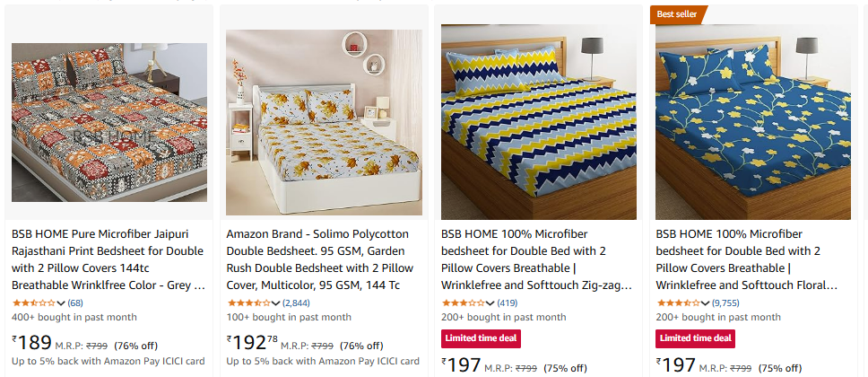Click star rating of zig-zag bedsheet
The image size is (868, 377).
click(x=464, y=302)
